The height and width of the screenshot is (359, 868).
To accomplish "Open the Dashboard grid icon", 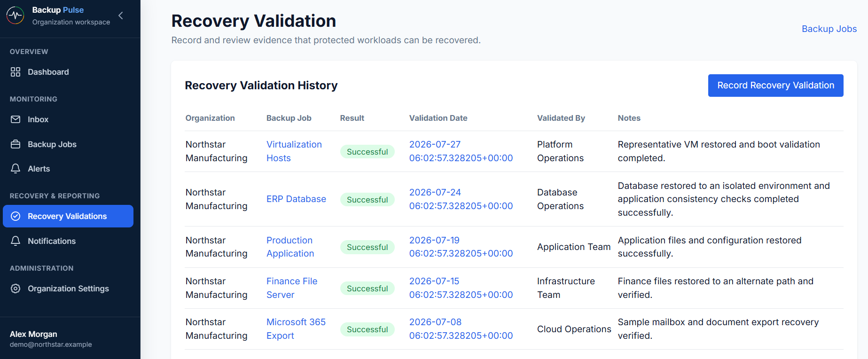I will (x=16, y=72).
